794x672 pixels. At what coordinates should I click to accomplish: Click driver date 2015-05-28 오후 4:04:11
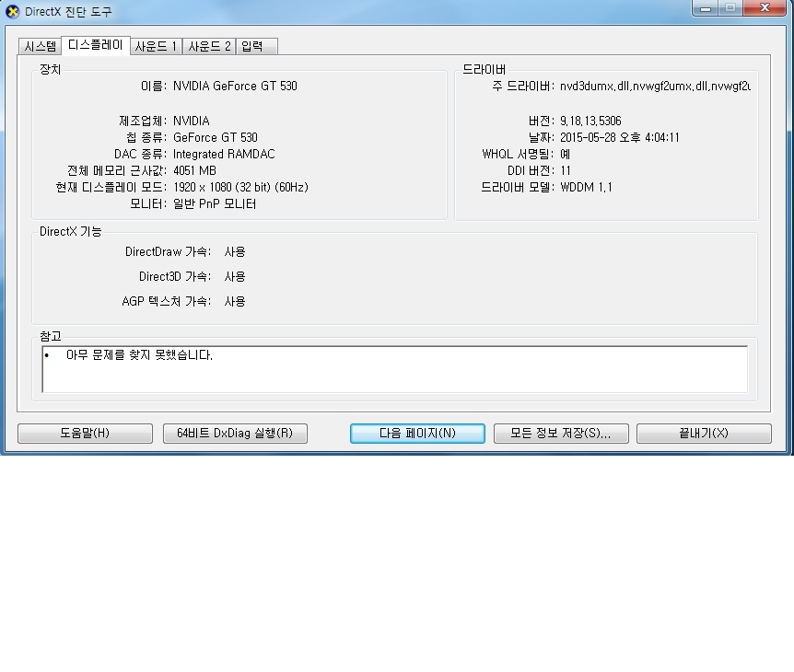point(619,138)
